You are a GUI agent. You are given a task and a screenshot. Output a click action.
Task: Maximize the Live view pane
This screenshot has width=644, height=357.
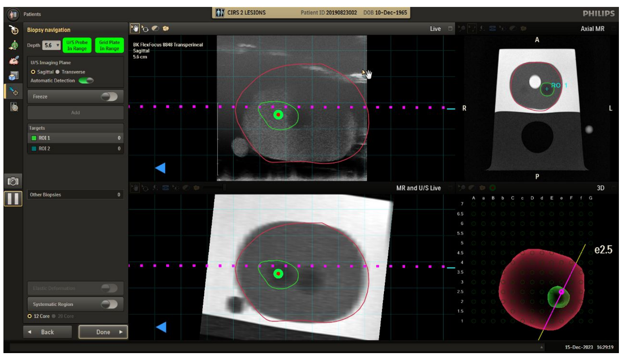click(x=450, y=29)
